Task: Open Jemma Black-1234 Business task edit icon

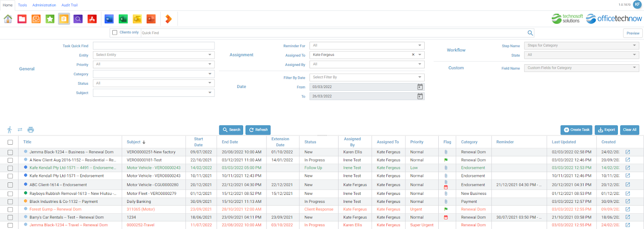Action: [x=627, y=152]
